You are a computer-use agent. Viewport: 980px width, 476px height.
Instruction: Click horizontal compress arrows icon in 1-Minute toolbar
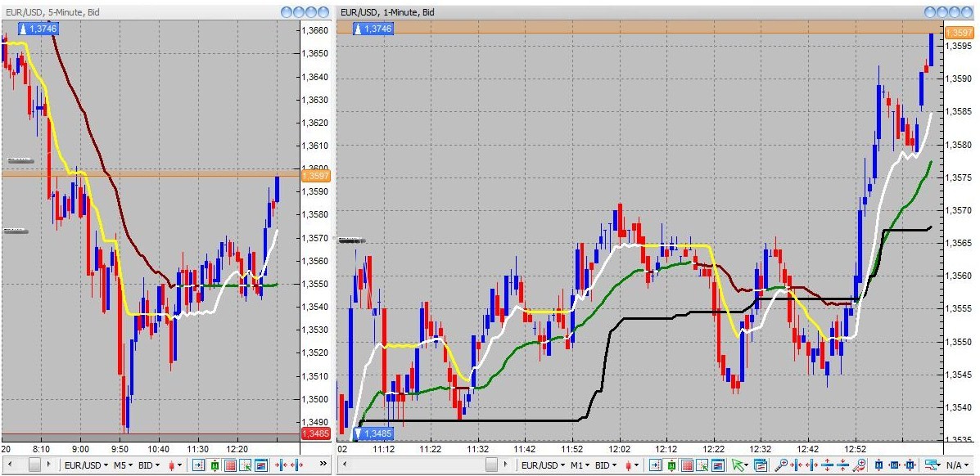click(797, 465)
